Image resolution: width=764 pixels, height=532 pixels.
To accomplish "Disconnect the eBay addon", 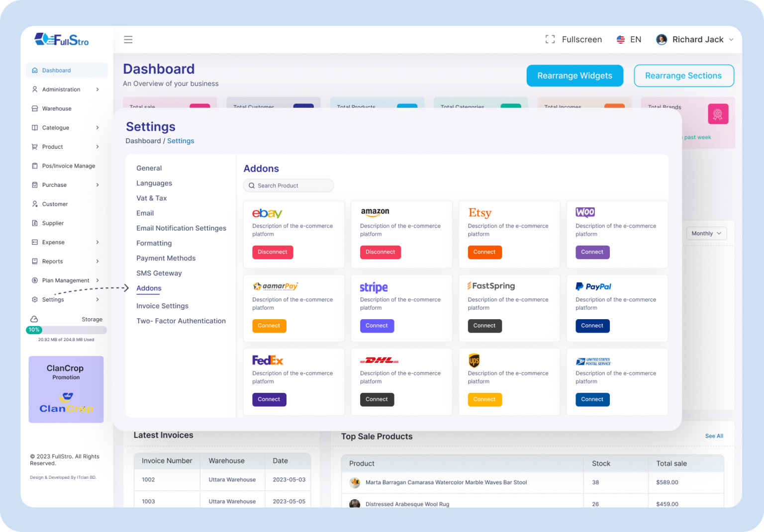I will pyautogui.click(x=273, y=252).
